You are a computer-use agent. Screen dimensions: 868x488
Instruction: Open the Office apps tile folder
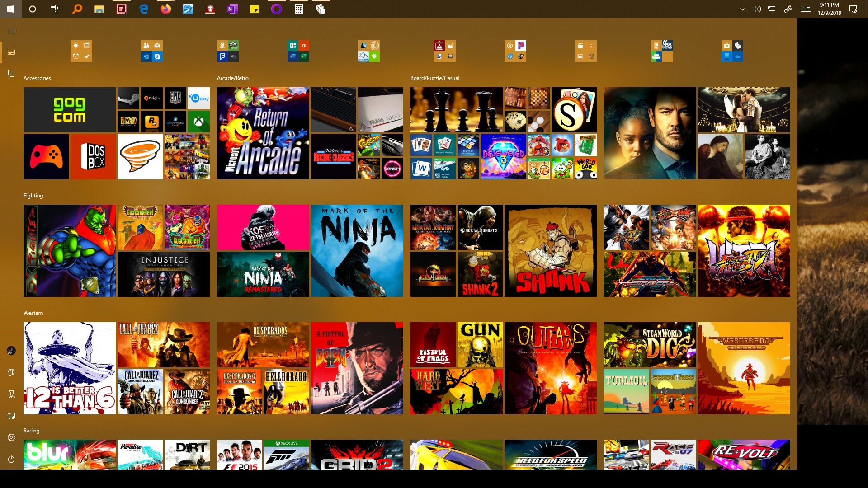tap(298, 51)
